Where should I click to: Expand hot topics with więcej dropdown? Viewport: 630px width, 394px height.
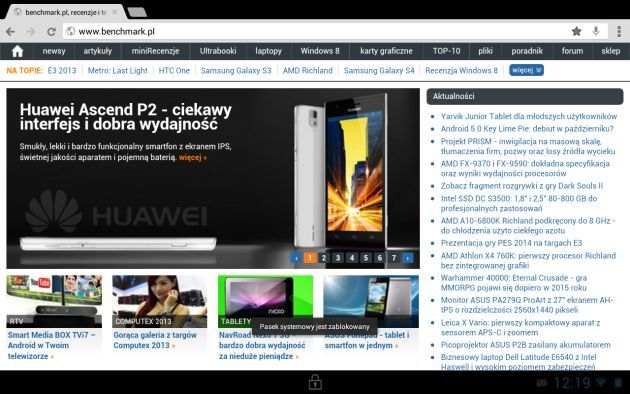[x=526, y=70]
